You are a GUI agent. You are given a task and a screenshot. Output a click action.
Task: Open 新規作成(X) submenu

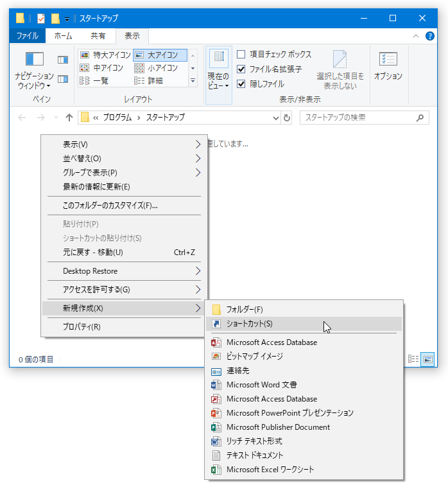point(124,308)
